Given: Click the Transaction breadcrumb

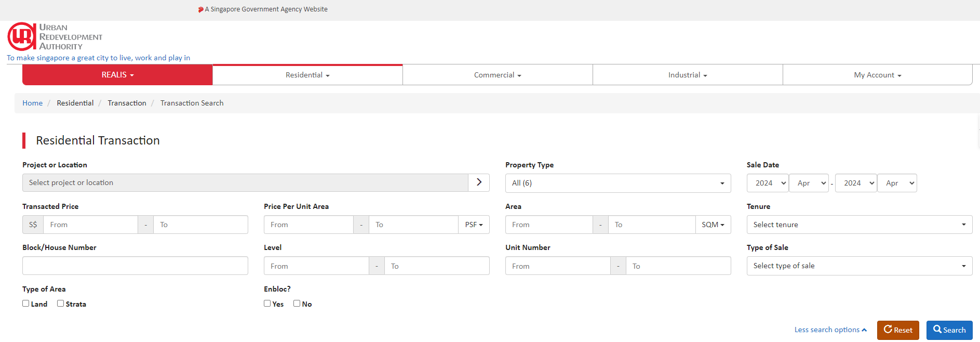Looking at the screenshot, I should (127, 103).
